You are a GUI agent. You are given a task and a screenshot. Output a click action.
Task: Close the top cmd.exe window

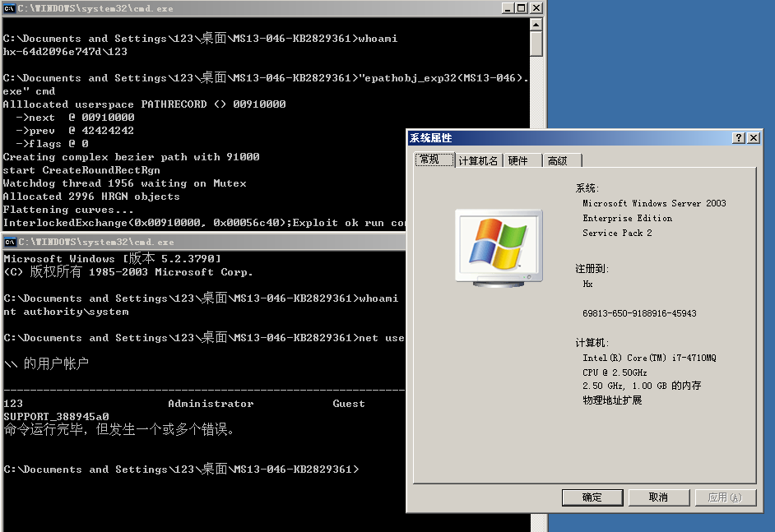(536, 7)
